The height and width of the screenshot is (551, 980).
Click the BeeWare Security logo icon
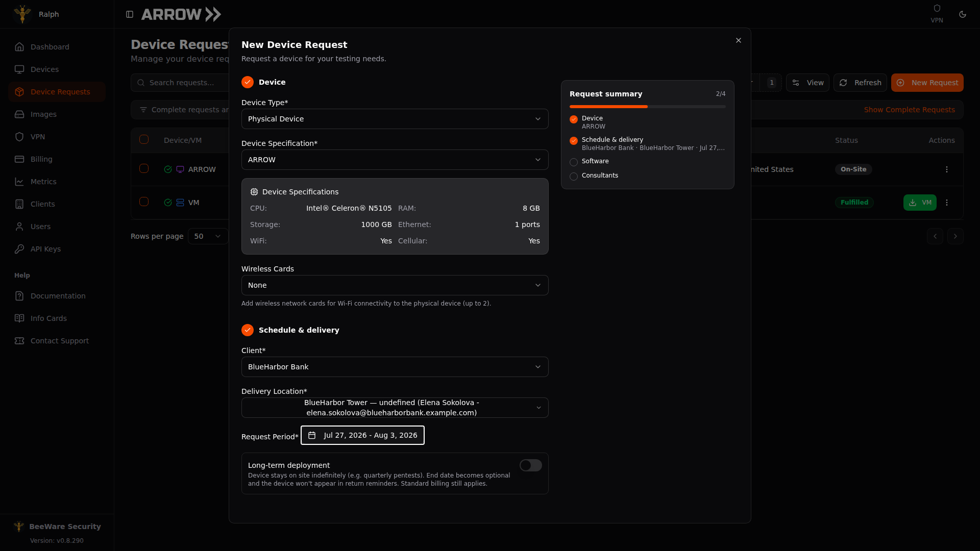click(19, 527)
